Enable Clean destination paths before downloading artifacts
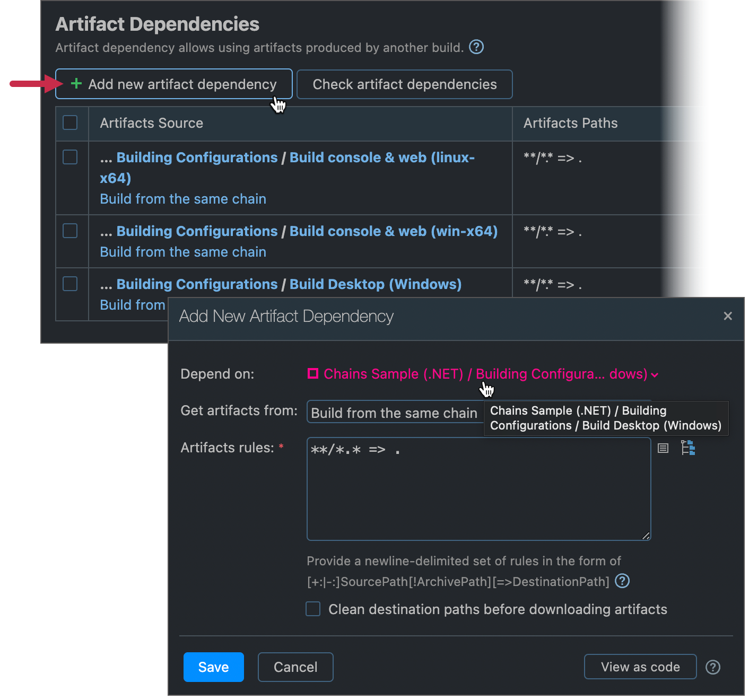Image resolution: width=749 pixels, height=700 pixels. pyautogui.click(x=312, y=609)
